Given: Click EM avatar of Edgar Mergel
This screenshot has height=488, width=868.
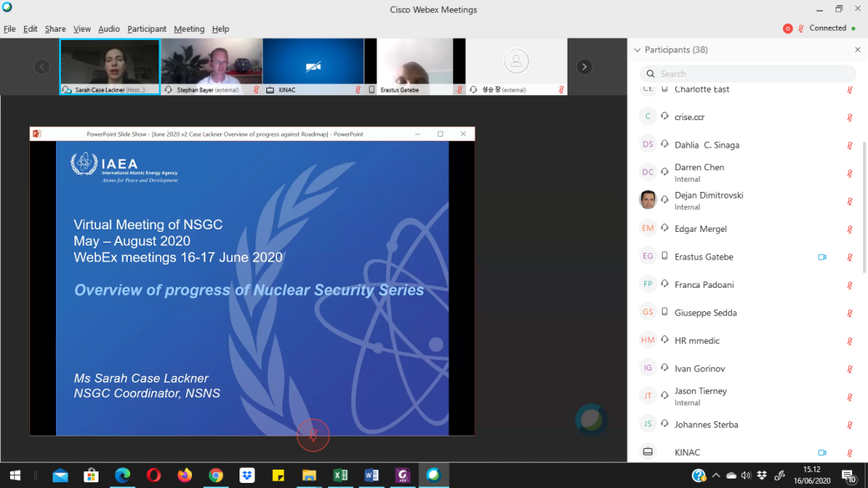Looking at the screenshot, I should (648, 228).
